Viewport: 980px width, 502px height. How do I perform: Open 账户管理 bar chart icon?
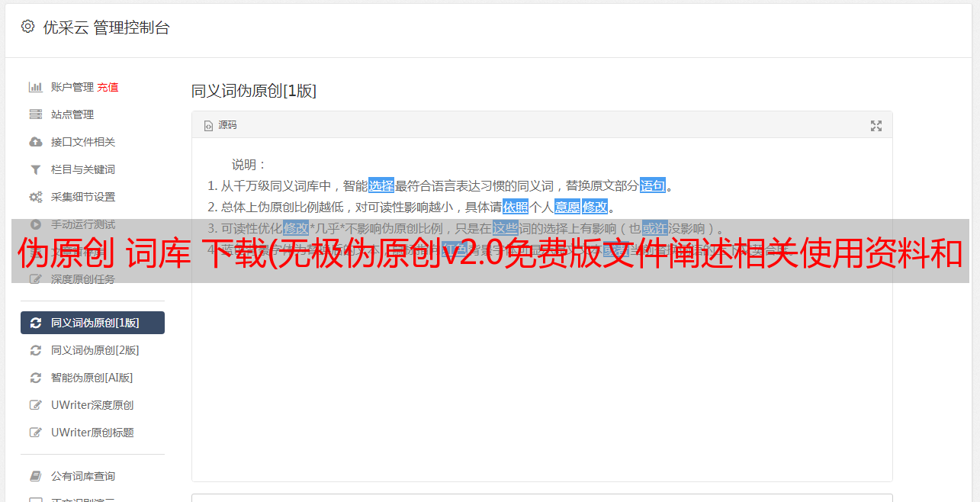[x=35, y=87]
